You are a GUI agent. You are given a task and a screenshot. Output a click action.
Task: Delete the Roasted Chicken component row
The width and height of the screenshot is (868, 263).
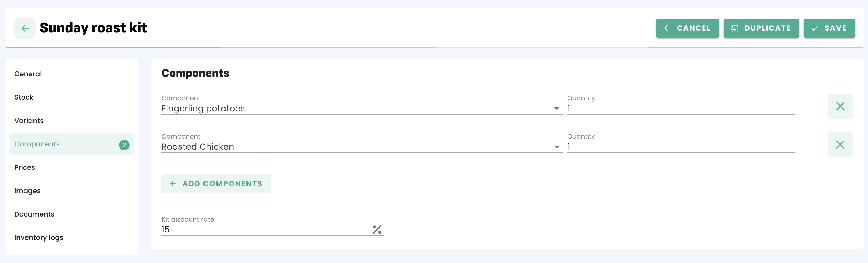[840, 145]
